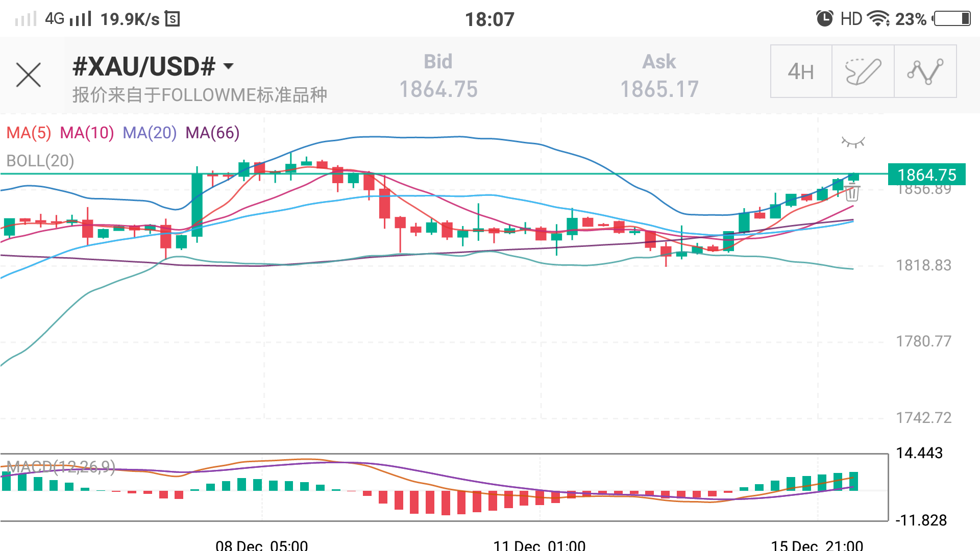Click the green 1864.75 current price tag
The width and height of the screenshot is (980, 551).
pos(926,175)
